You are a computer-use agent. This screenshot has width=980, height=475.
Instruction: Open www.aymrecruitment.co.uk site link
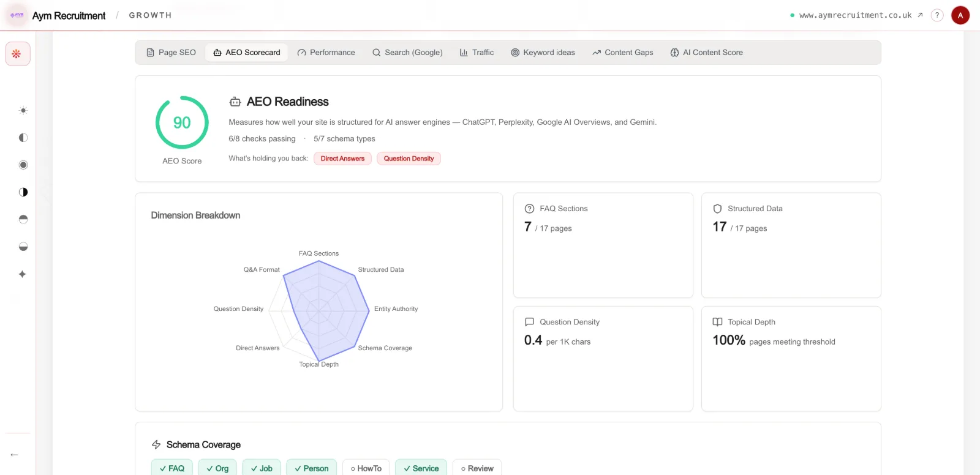click(855, 15)
